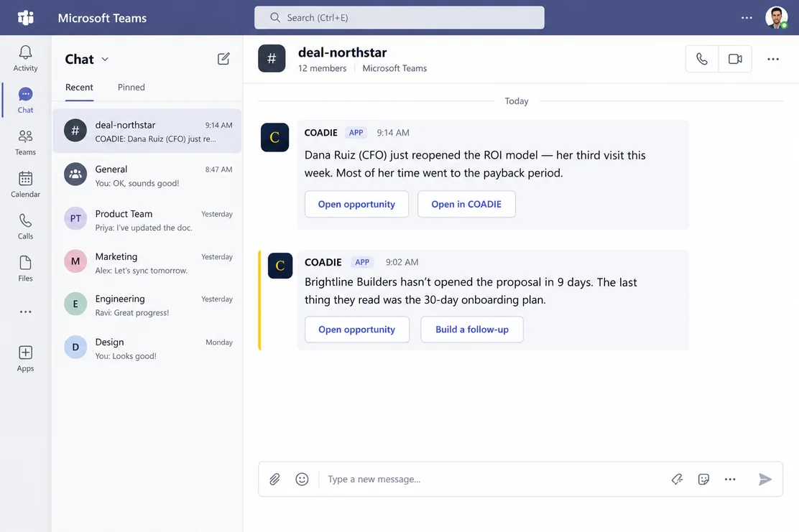Start a new chat with compose icon
The width and height of the screenshot is (799, 532).
pyautogui.click(x=223, y=59)
